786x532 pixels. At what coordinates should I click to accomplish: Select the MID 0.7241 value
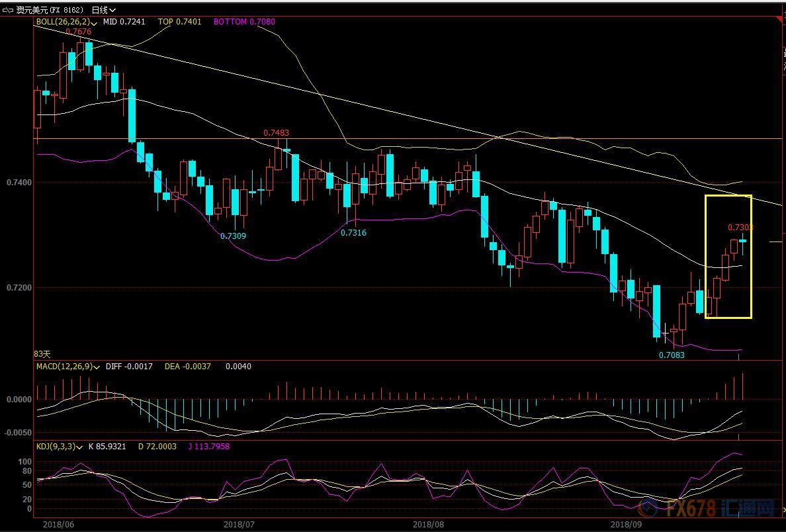pos(124,22)
